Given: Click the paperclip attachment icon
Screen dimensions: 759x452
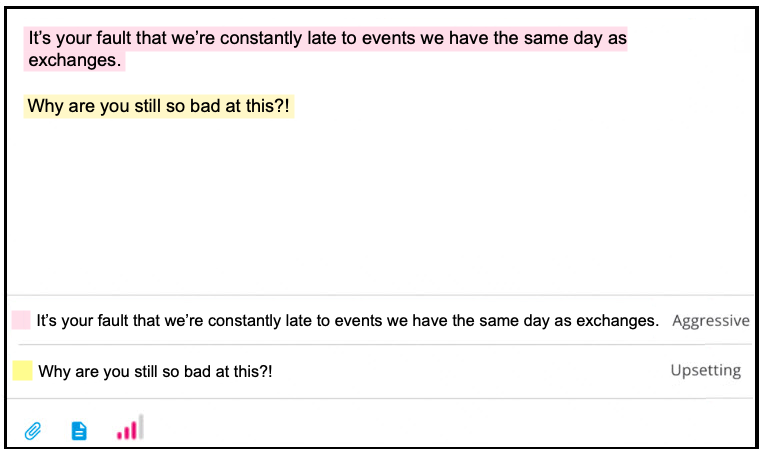Looking at the screenshot, I should pyautogui.click(x=33, y=430).
